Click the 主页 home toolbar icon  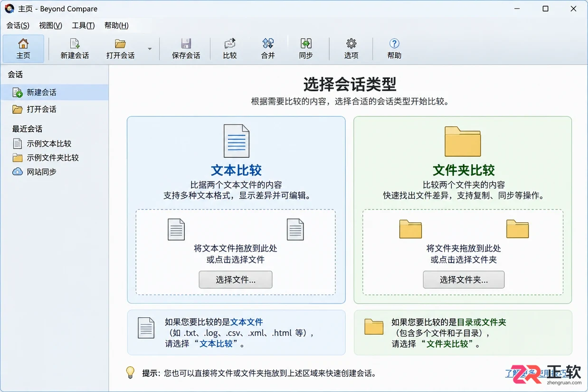[23, 44]
